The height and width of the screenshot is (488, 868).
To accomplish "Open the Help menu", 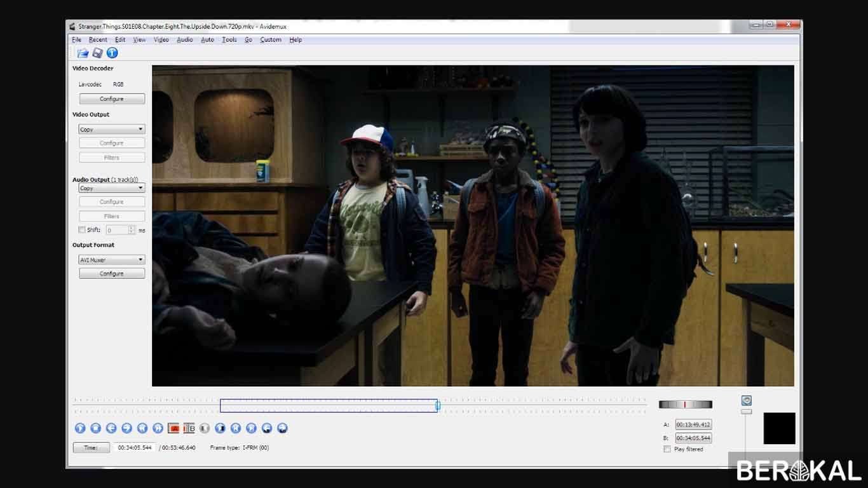I will (x=295, y=39).
